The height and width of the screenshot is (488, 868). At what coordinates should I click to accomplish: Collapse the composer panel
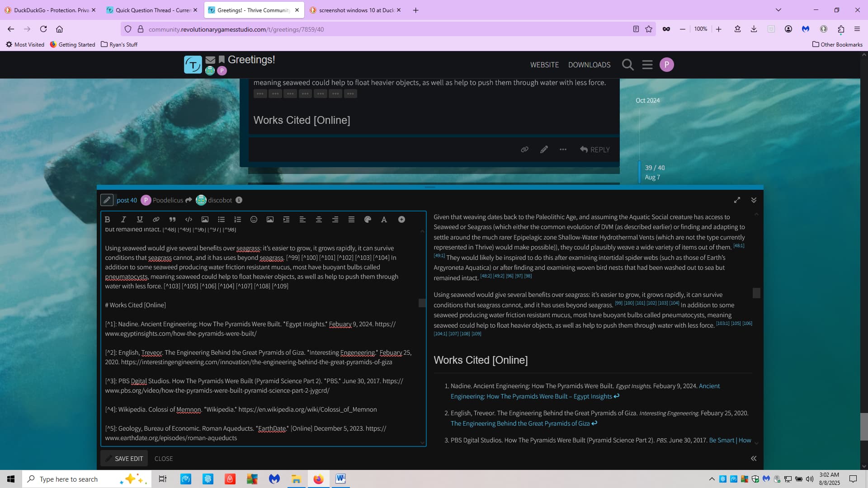tap(754, 200)
